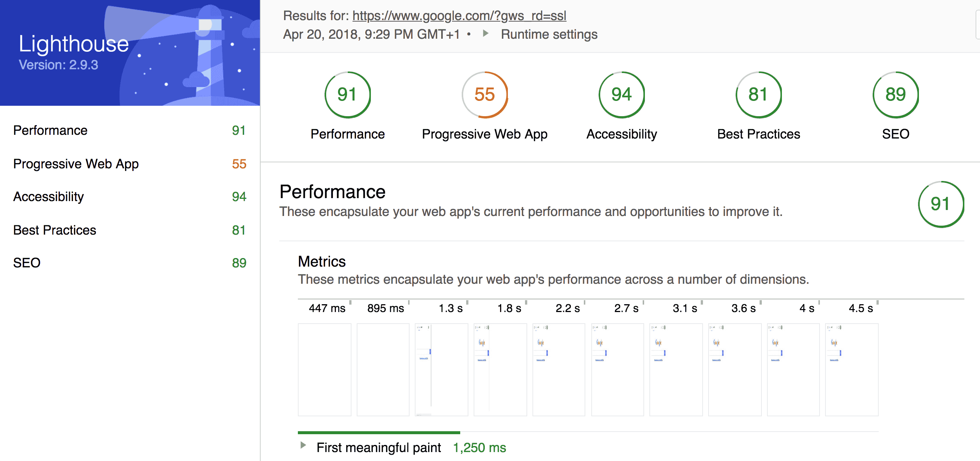Click the 447 ms timeline label
Viewport: 980px width, 461px height.
point(327,308)
